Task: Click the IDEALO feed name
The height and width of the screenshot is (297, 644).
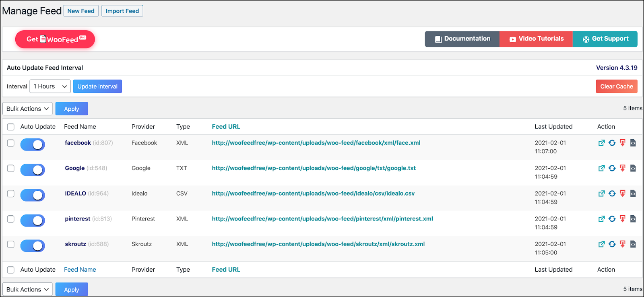Action: click(x=76, y=194)
